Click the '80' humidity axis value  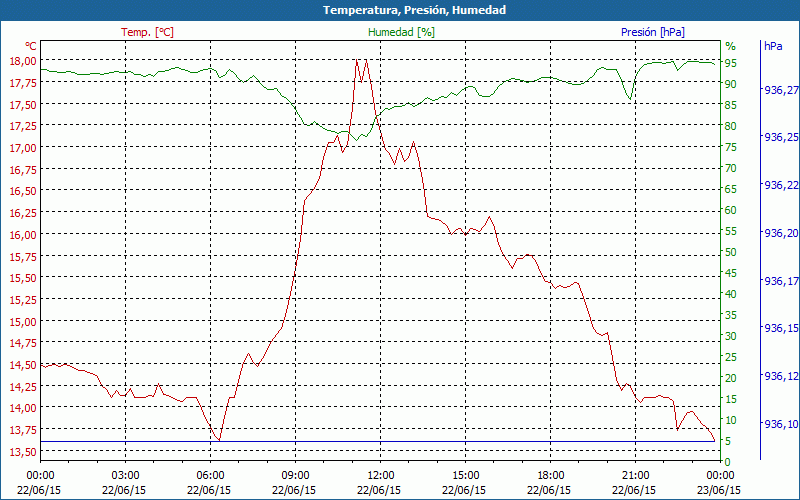point(731,126)
